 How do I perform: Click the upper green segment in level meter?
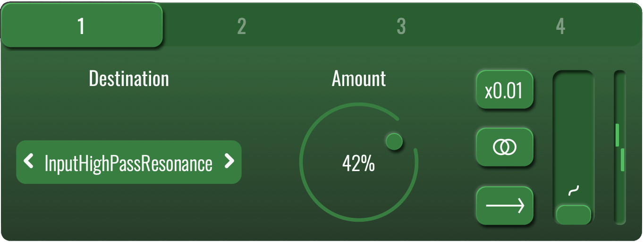[x=617, y=135]
